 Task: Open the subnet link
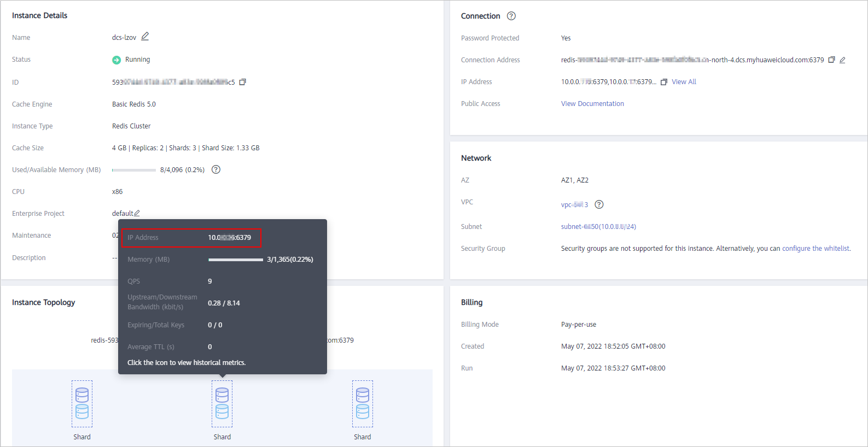(x=598, y=226)
